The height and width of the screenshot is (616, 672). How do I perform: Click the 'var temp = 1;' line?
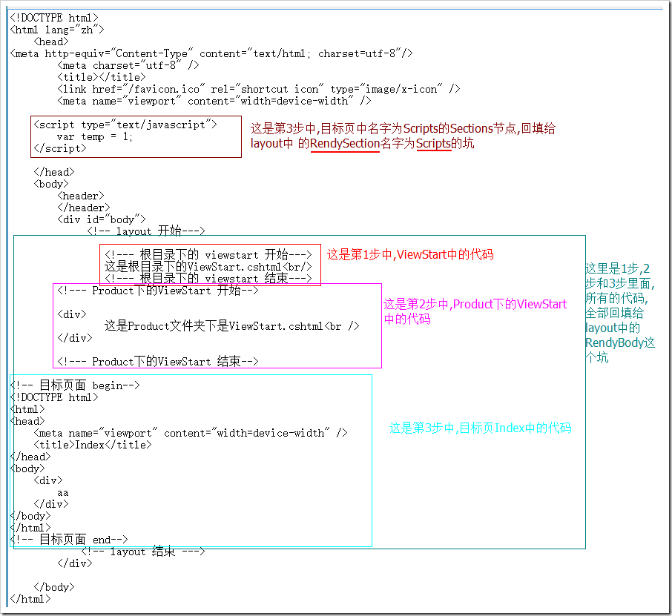point(95,136)
